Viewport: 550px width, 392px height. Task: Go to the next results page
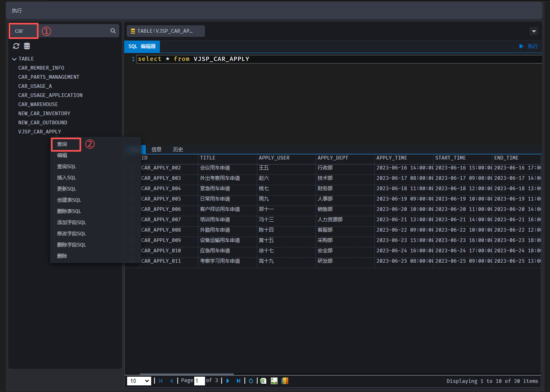point(228,381)
